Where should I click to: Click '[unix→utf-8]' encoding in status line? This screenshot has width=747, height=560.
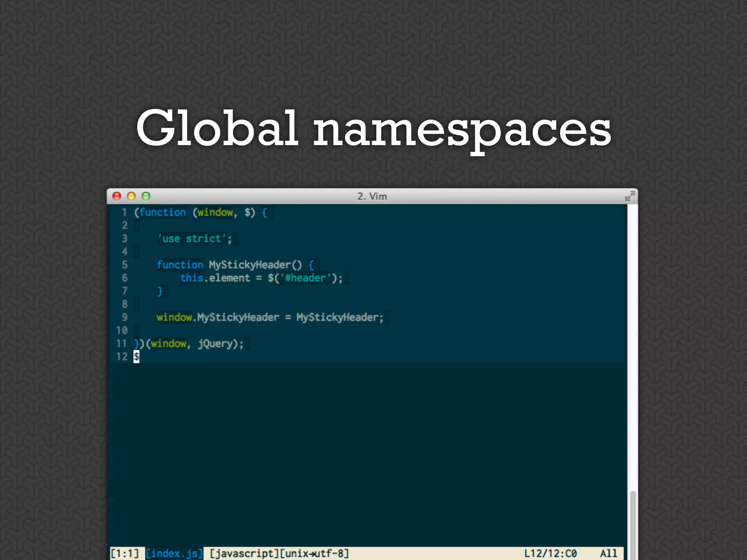tap(314, 553)
